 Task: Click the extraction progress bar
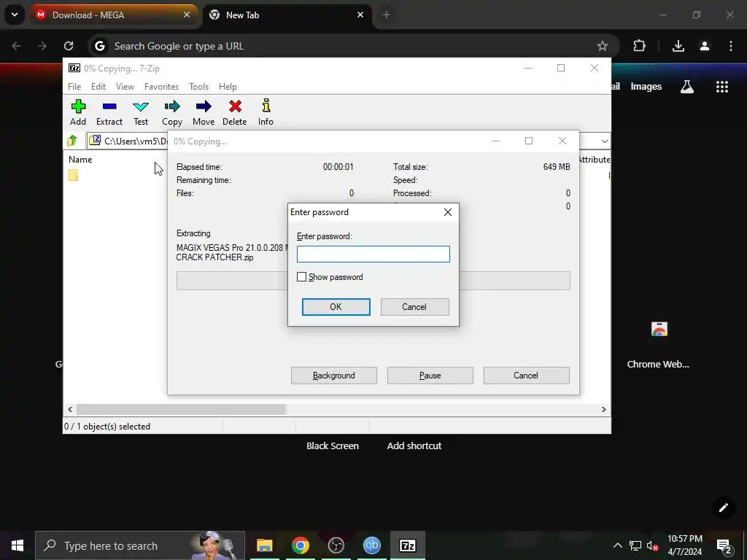pyautogui.click(x=373, y=281)
